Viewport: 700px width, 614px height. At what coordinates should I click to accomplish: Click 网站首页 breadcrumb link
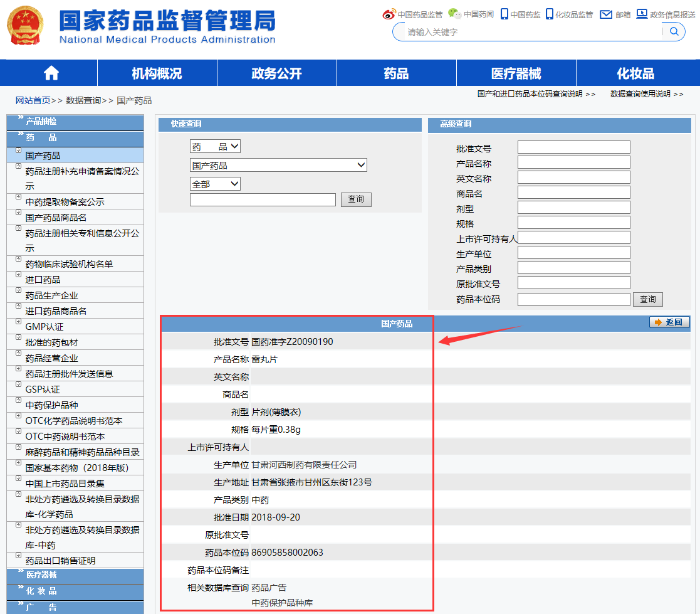click(x=33, y=100)
